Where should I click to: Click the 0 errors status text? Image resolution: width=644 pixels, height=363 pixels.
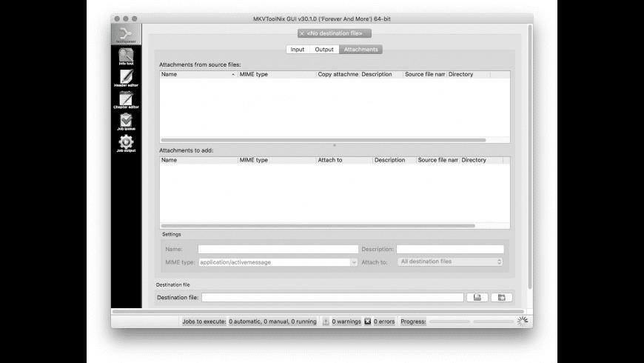tap(384, 322)
